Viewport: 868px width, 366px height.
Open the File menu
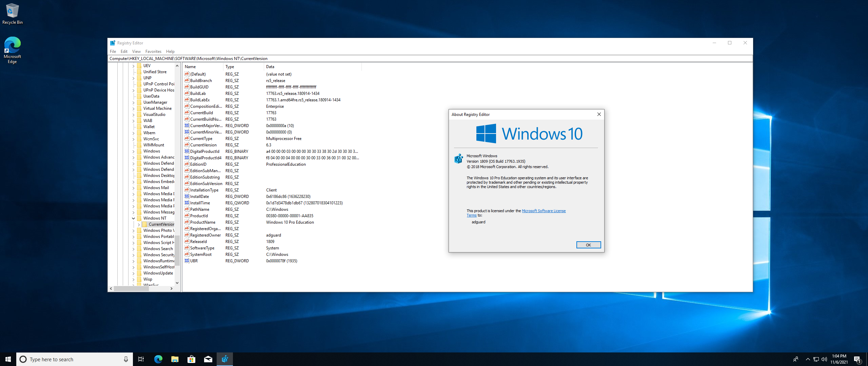click(113, 52)
